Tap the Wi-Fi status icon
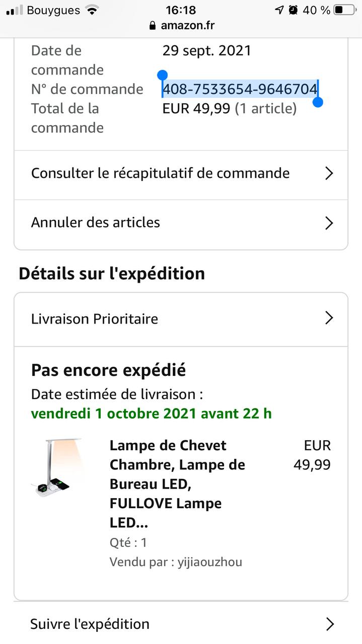 92,10
